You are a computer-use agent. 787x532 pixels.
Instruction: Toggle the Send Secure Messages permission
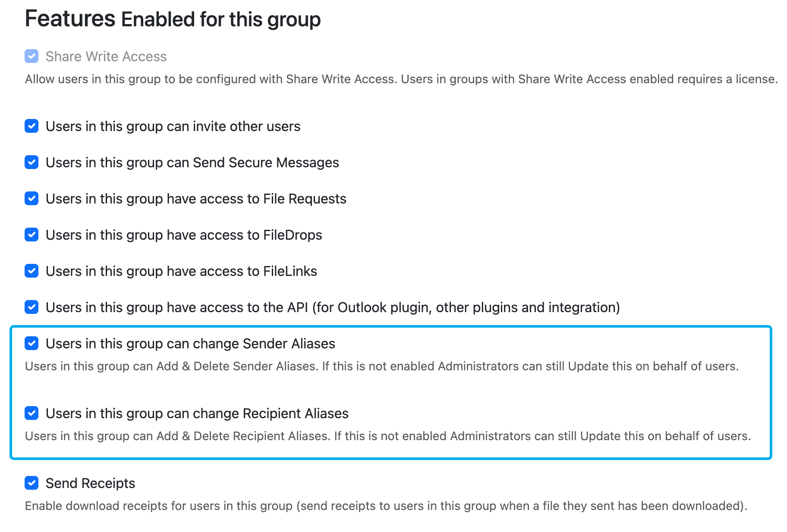(x=31, y=163)
